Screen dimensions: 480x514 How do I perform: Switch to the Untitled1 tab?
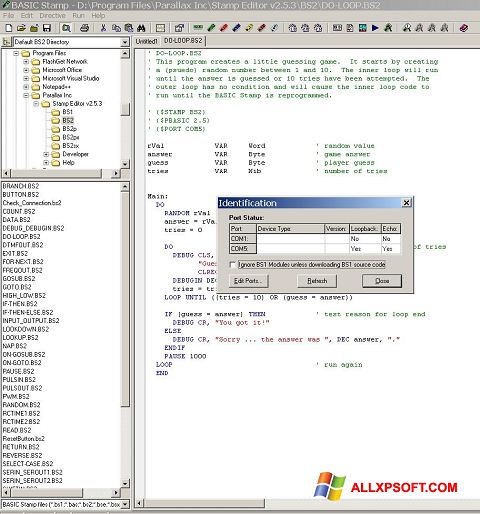(146, 41)
